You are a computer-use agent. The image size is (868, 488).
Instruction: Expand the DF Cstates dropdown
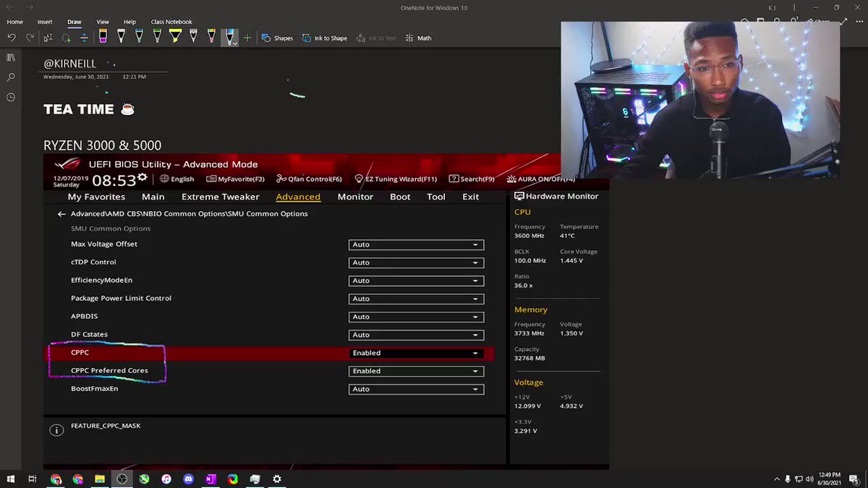(x=416, y=335)
